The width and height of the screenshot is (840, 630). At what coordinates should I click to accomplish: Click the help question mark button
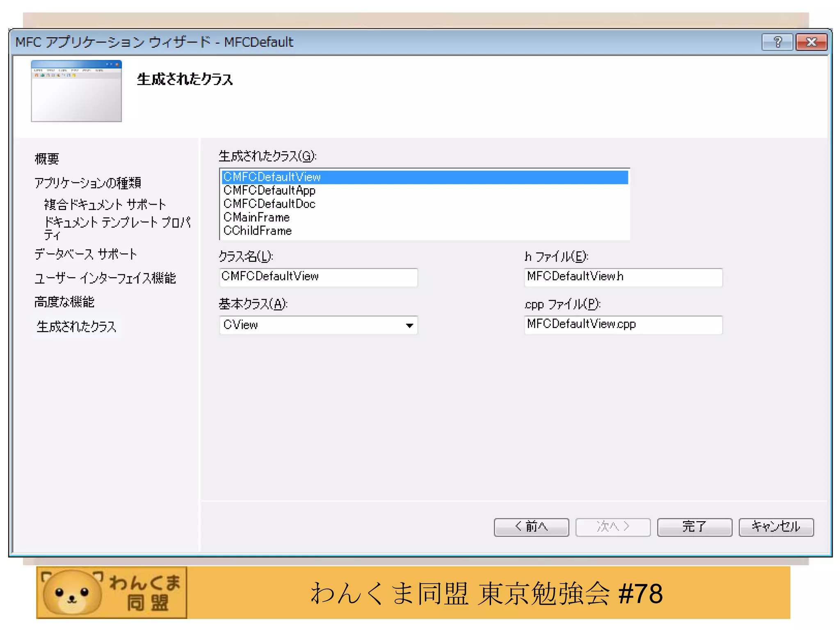(777, 42)
